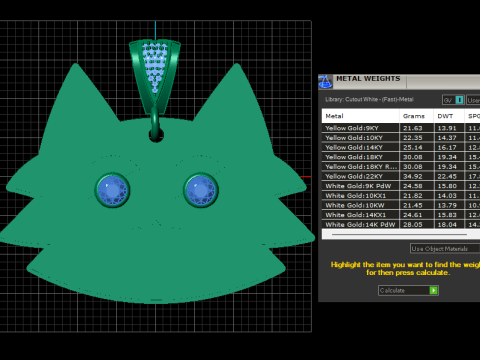Sort by the Metal column header
The height and width of the screenshot is (360, 480).
pos(360,116)
